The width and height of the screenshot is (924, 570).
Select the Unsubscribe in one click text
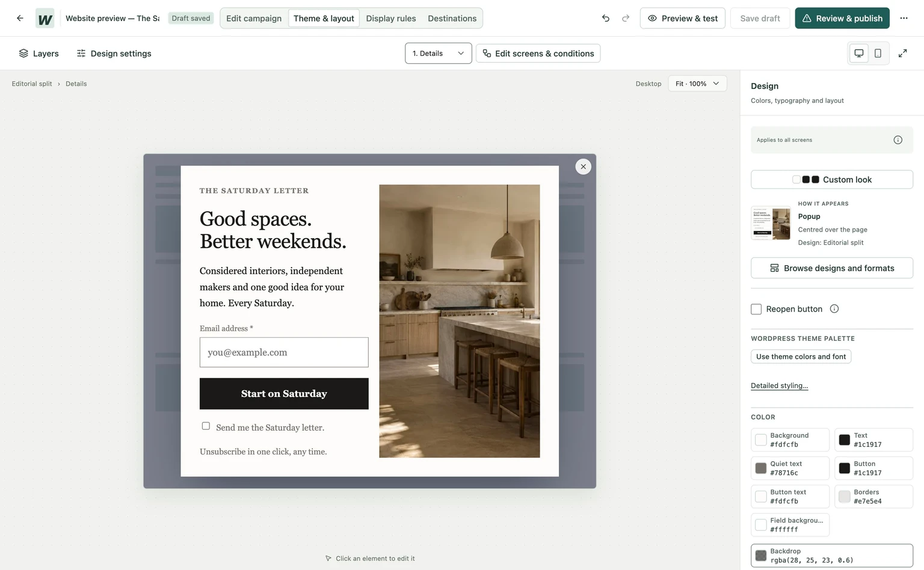tap(263, 452)
